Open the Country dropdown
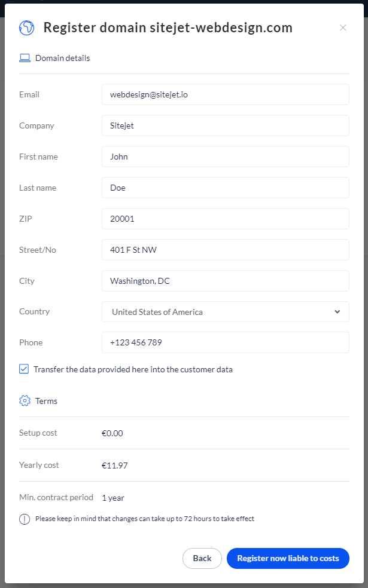The image size is (368, 588). 225,312
